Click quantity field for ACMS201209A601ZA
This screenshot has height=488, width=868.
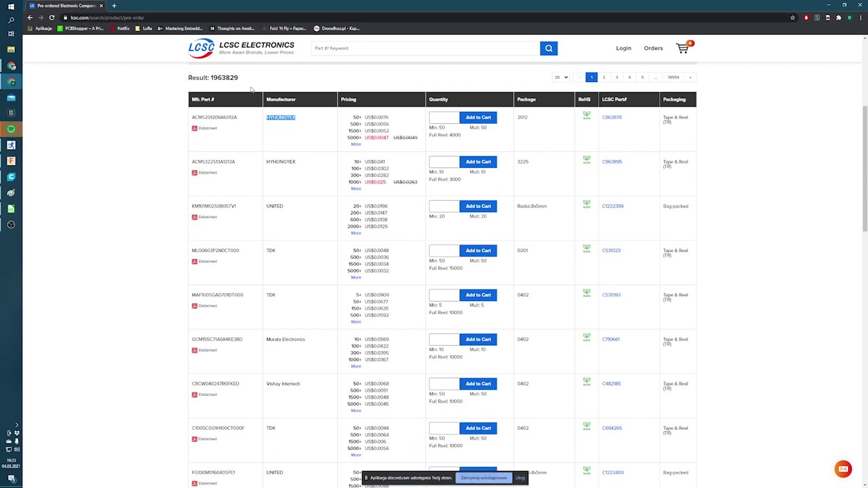443,117
